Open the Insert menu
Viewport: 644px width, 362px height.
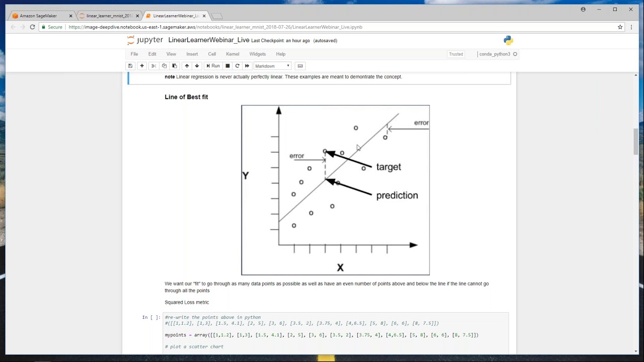192,54
